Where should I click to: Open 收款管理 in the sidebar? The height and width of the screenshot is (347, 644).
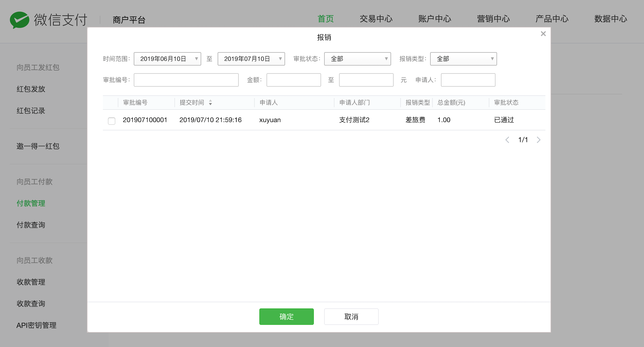point(31,282)
